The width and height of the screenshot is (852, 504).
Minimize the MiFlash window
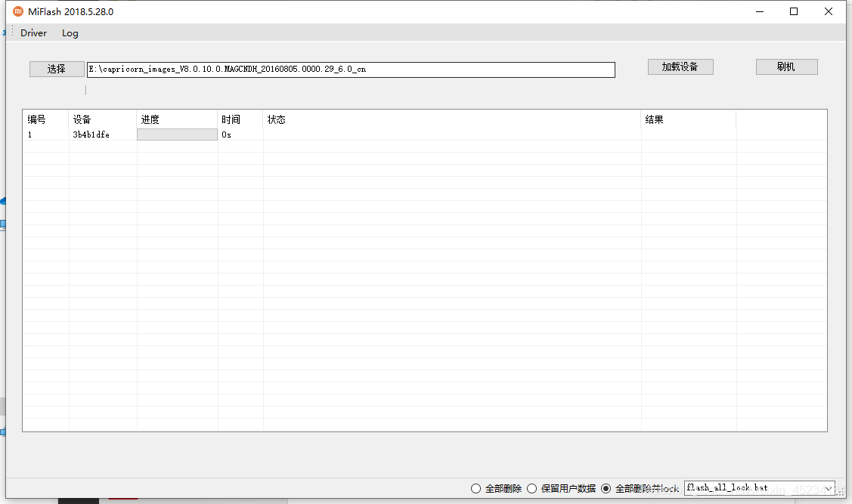pos(760,11)
